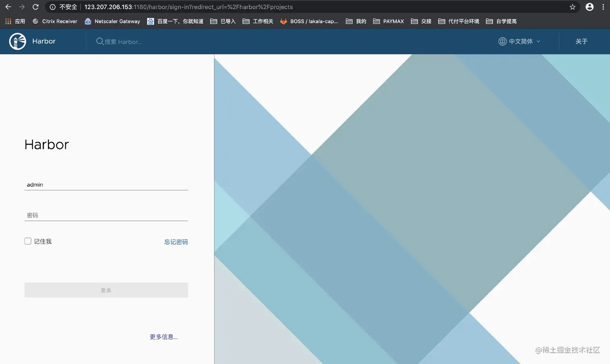The height and width of the screenshot is (364, 610).
Task: Click the Harbor title in the header
Action: (x=44, y=41)
